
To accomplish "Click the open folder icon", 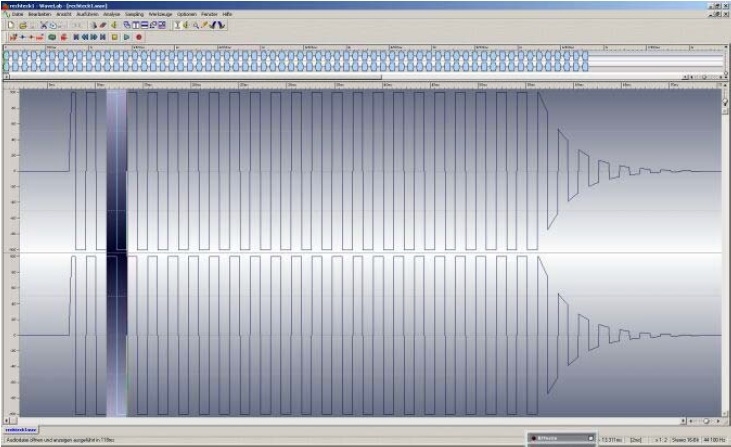I will click(23, 25).
